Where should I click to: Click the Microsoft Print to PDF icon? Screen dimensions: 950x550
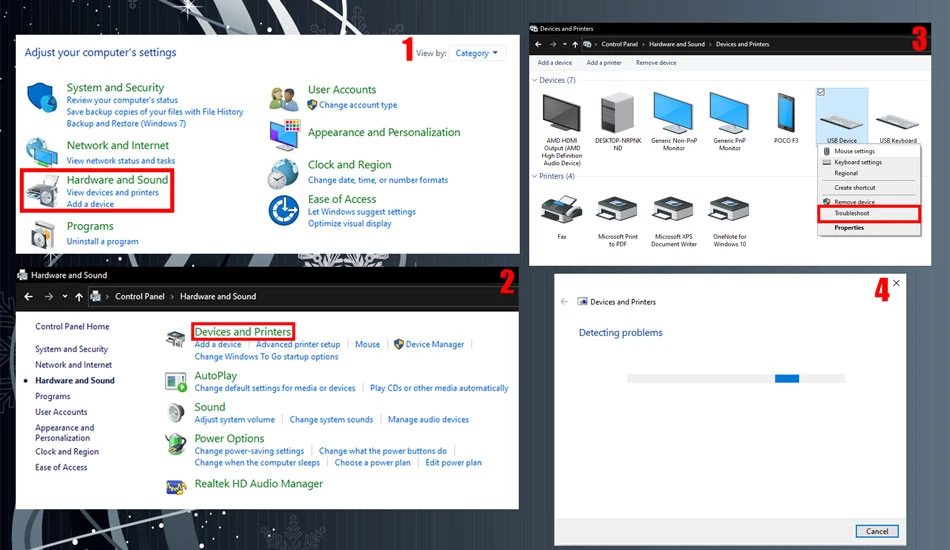(x=617, y=210)
